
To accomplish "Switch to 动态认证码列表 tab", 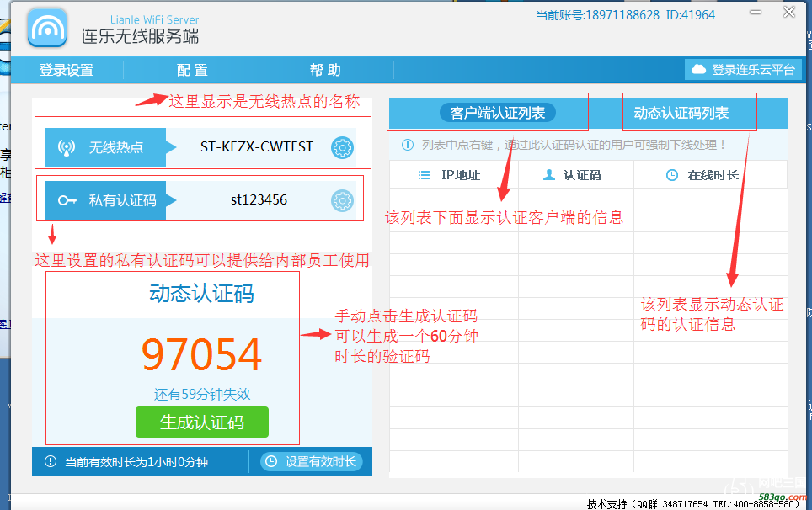I will click(x=681, y=113).
